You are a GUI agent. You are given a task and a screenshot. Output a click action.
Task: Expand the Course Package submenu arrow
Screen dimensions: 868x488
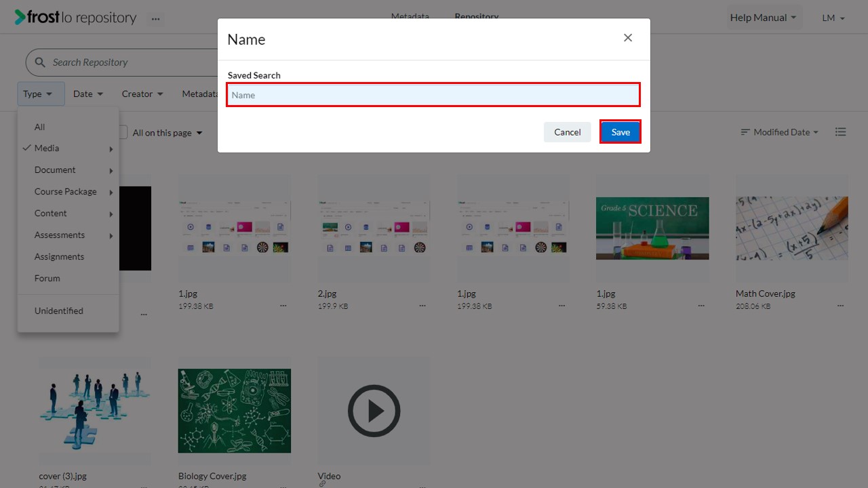111,192
